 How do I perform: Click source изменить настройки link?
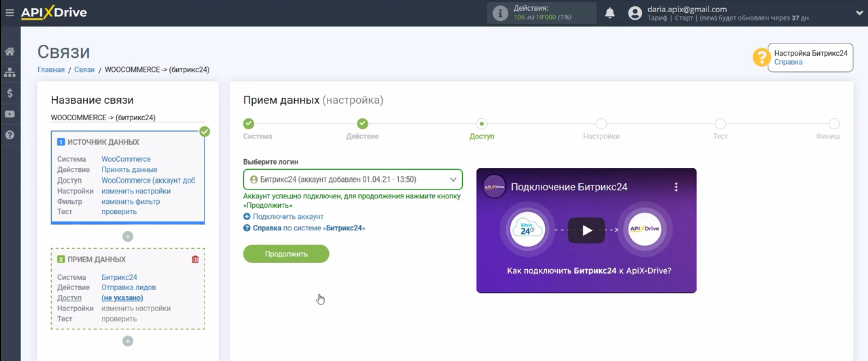(136, 191)
